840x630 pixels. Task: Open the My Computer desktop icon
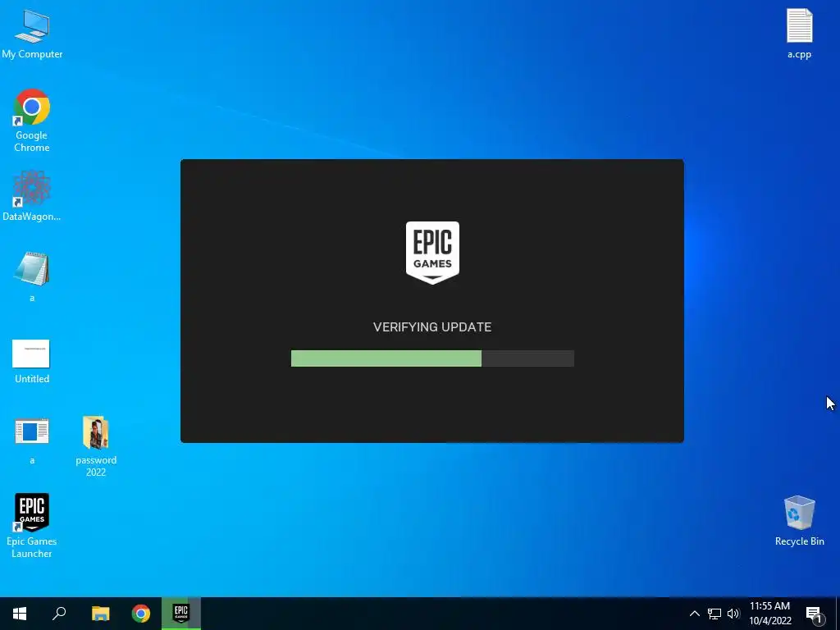pos(32,34)
